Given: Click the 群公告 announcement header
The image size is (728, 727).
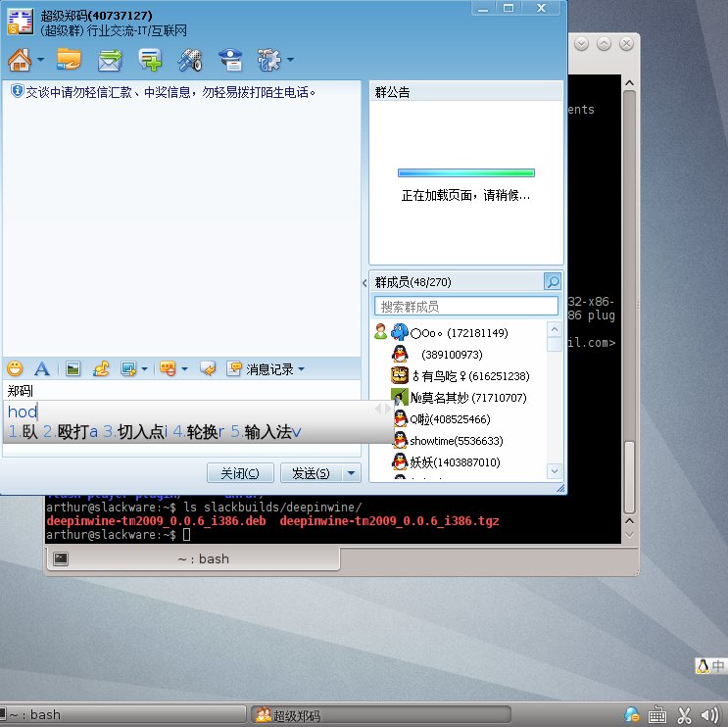Looking at the screenshot, I should [466, 92].
